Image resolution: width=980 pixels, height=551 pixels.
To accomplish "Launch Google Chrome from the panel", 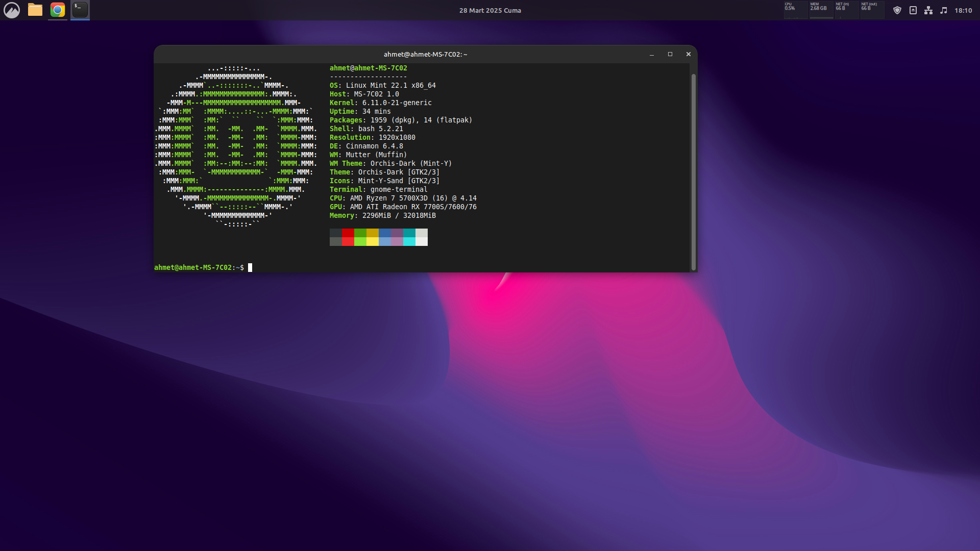I will pos(58,10).
